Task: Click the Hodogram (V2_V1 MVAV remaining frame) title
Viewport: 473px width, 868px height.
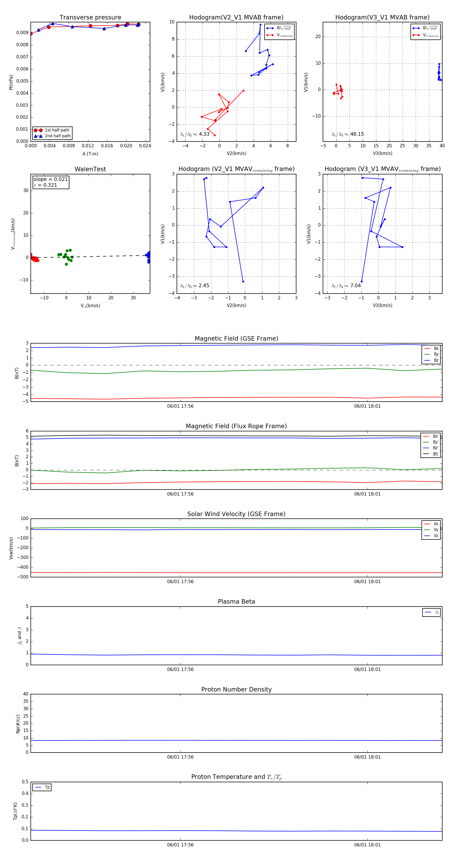Action: click(236, 169)
